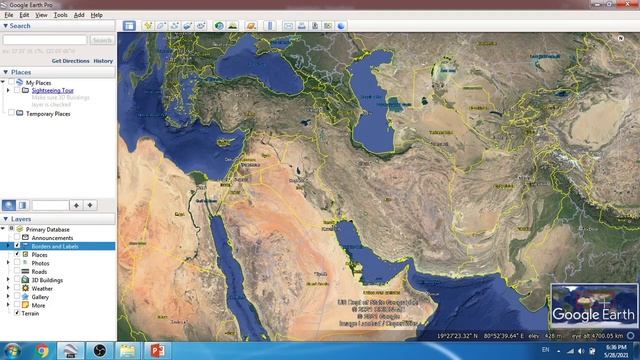Click the Places filter text field
The height and width of the screenshot is (360, 640).
(x=51, y=205)
